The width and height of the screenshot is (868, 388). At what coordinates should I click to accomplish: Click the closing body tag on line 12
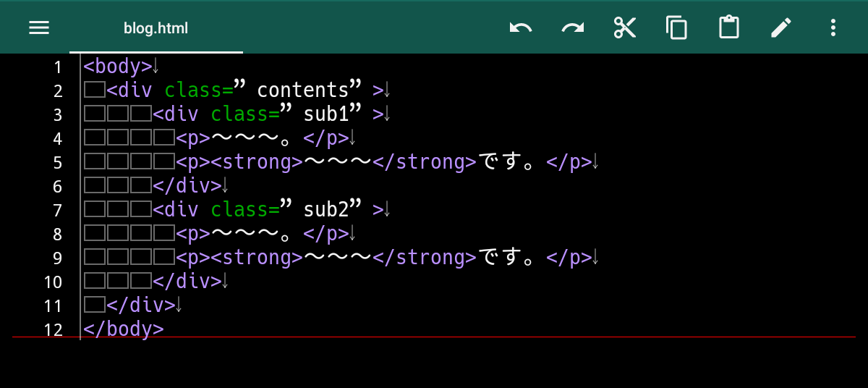(124, 329)
